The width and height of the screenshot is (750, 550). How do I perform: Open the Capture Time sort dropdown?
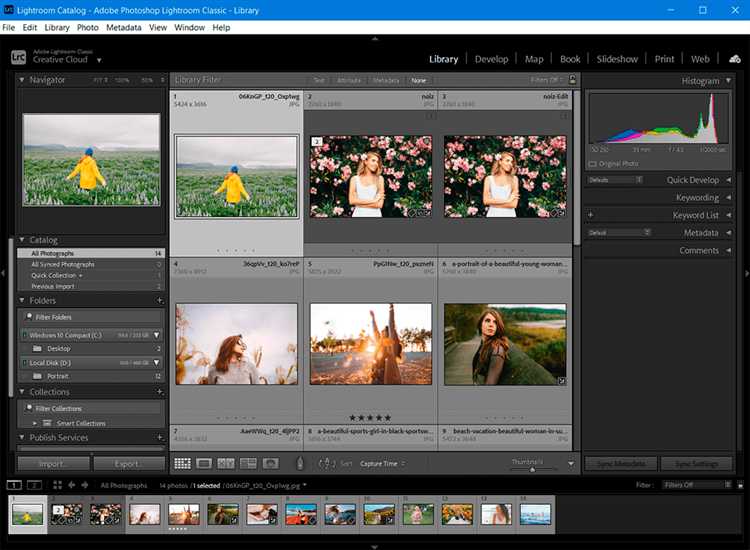point(383,463)
